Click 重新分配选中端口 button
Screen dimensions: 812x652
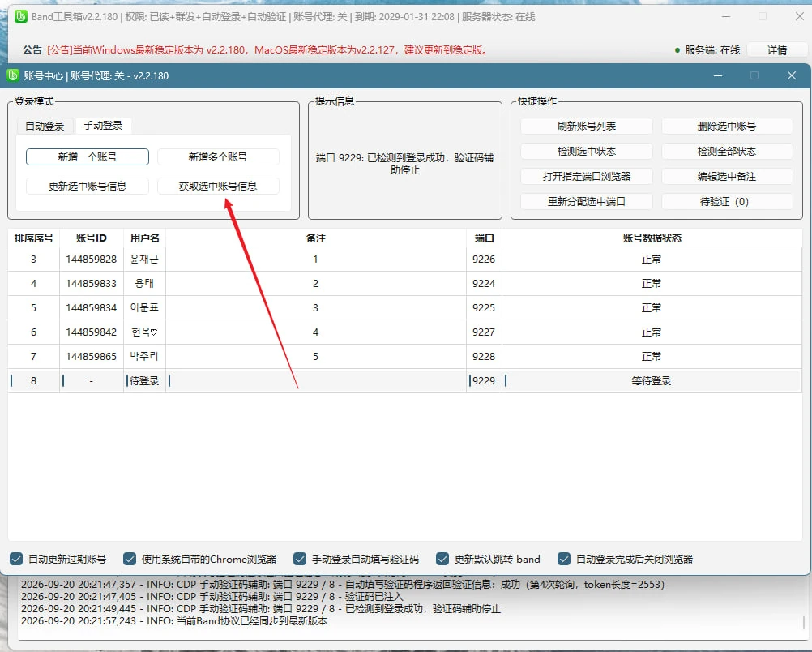(586, 202)
